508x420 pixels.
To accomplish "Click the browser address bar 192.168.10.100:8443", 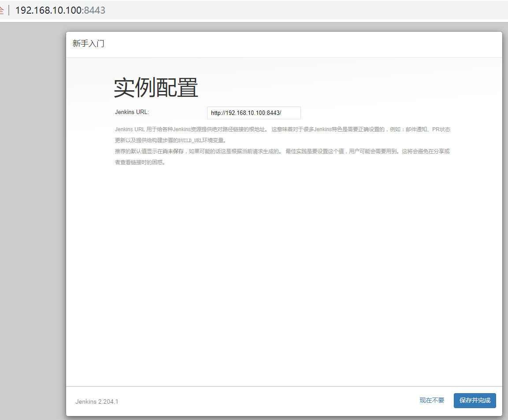I will [60, 11].
